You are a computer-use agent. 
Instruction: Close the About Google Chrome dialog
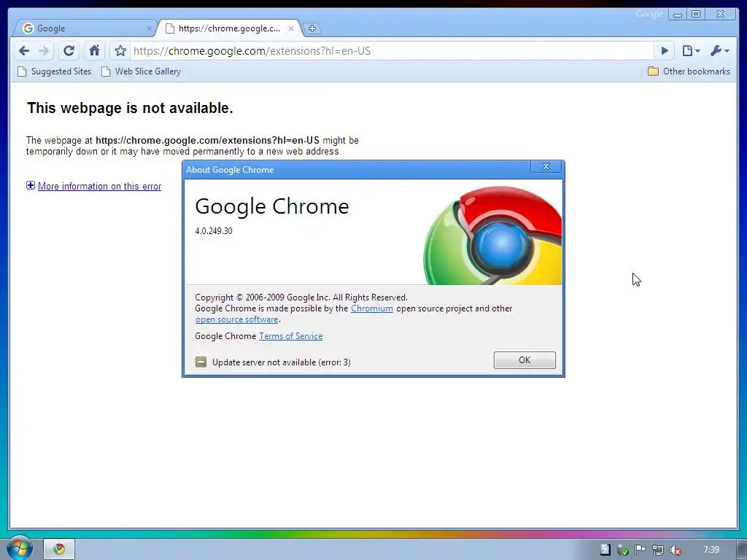point(546,166)
